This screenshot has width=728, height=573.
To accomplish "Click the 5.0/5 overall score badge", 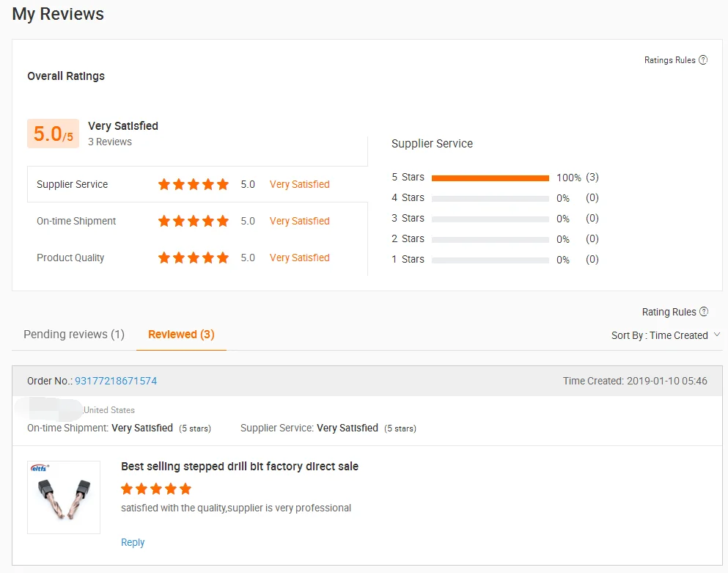I will point(53,134).
